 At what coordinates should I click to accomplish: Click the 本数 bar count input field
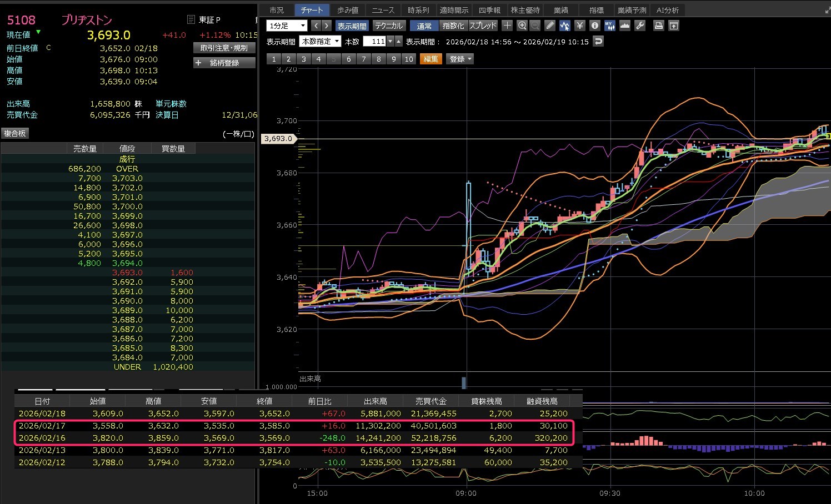pos(374,42)
